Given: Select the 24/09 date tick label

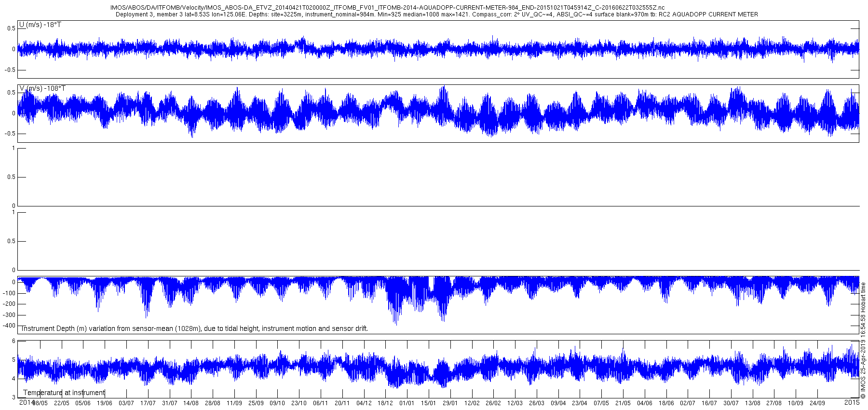Looking at the screenshot, I should (817, 403).
